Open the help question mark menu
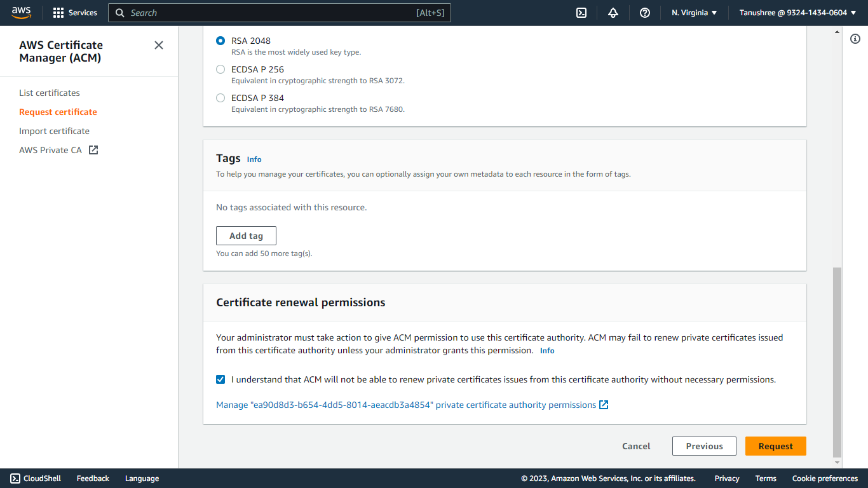 click(x=645, y=13)
